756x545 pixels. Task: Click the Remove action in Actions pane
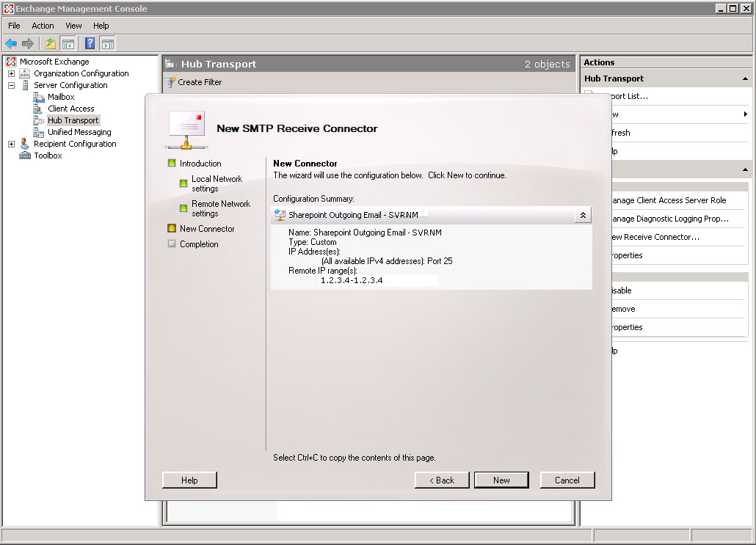(x=623, y=309)
